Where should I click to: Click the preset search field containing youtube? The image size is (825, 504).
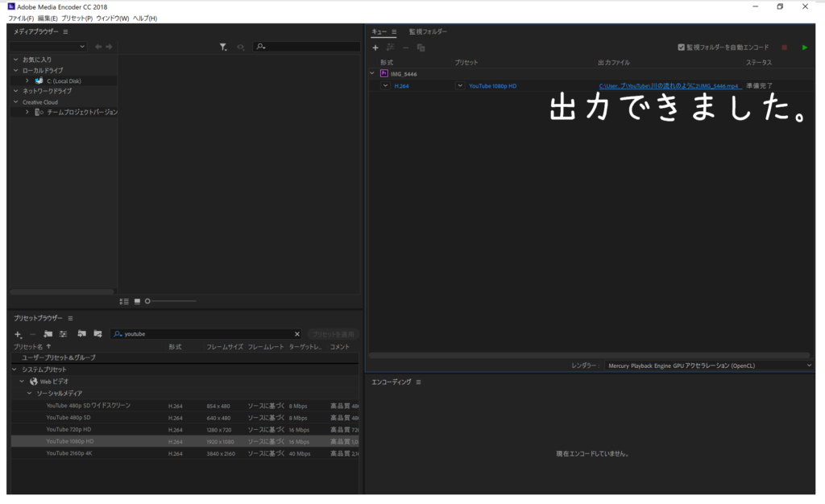click(205, 334)
